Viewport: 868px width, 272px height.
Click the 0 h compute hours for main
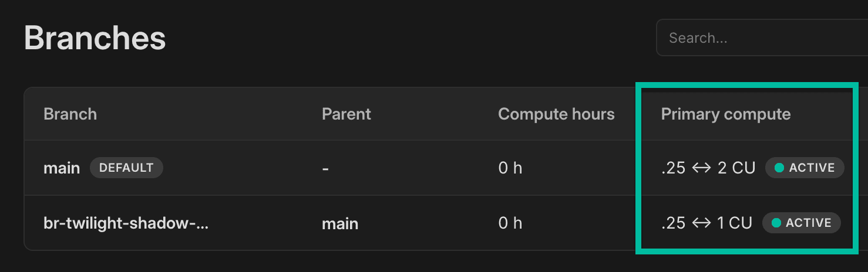point(510,168)
